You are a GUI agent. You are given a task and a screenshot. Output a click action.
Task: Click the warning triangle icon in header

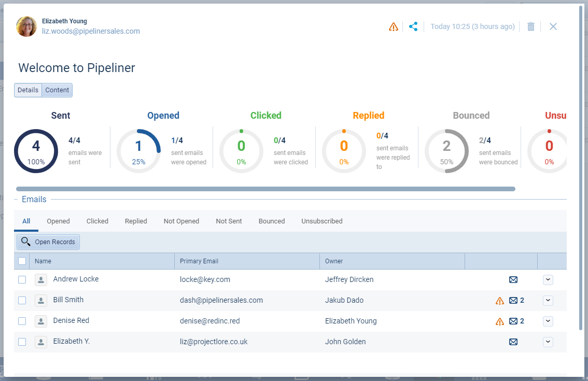pyautogui.click(x=394, y=26)
